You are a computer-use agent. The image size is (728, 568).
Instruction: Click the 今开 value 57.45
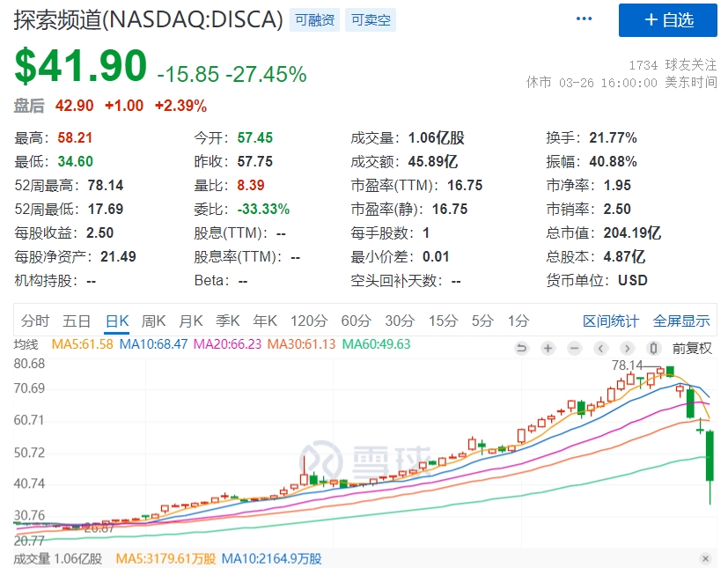[x=255, y=138]
